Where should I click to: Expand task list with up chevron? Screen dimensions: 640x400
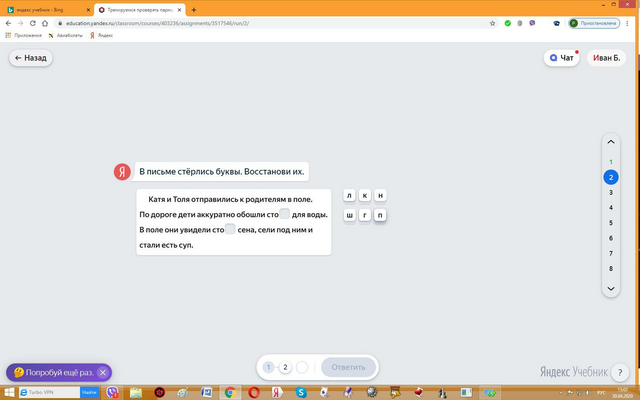coord(611,142)
